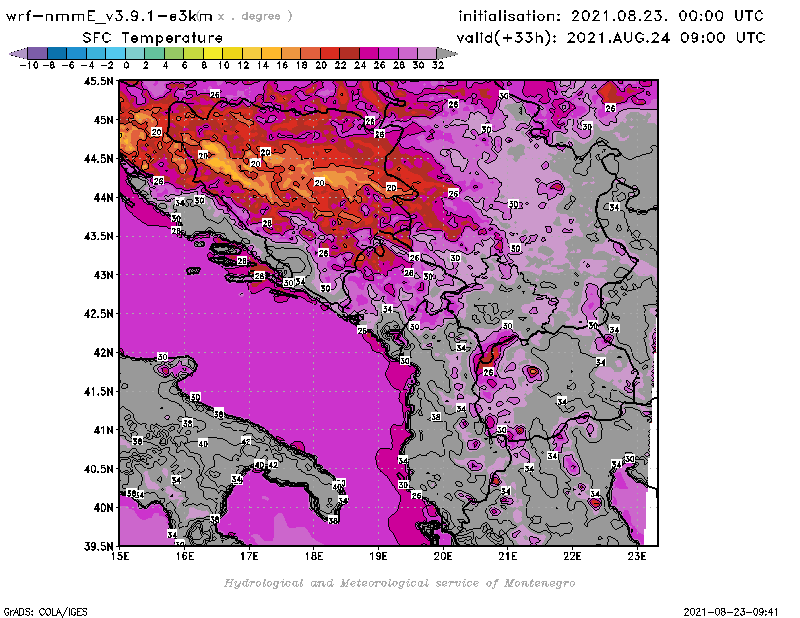Click the '45.5N' latitude axis label
Screen dimensions: 800x618
pos(98,81)
